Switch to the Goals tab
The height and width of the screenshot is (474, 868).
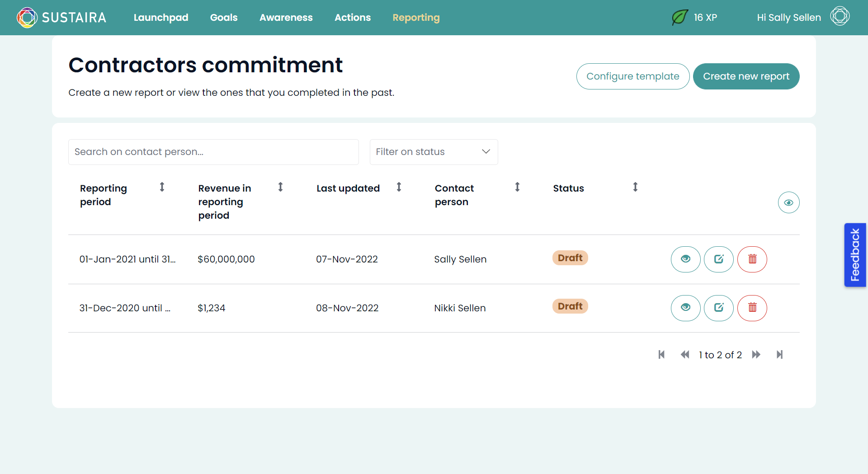point(223,18)
